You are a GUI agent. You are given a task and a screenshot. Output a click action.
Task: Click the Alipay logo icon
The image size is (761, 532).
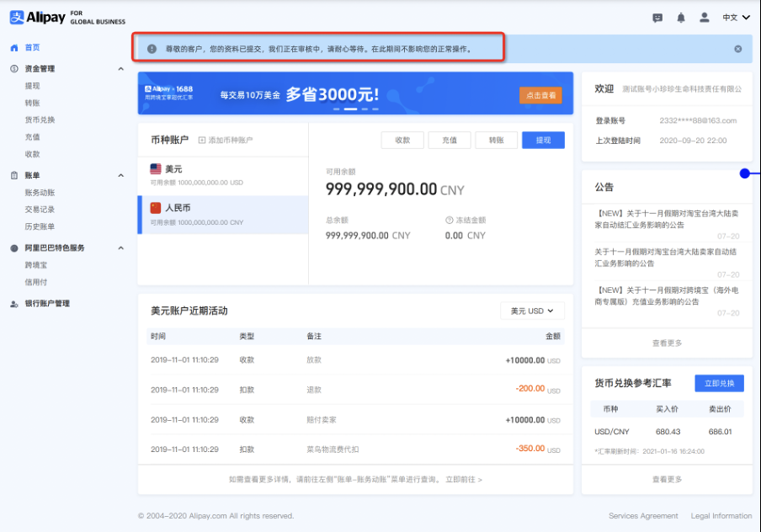click(17, 18)
